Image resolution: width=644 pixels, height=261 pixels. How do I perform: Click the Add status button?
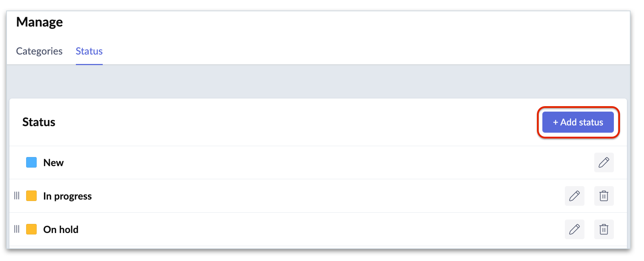pyautogui.click(x=578, y=122)
